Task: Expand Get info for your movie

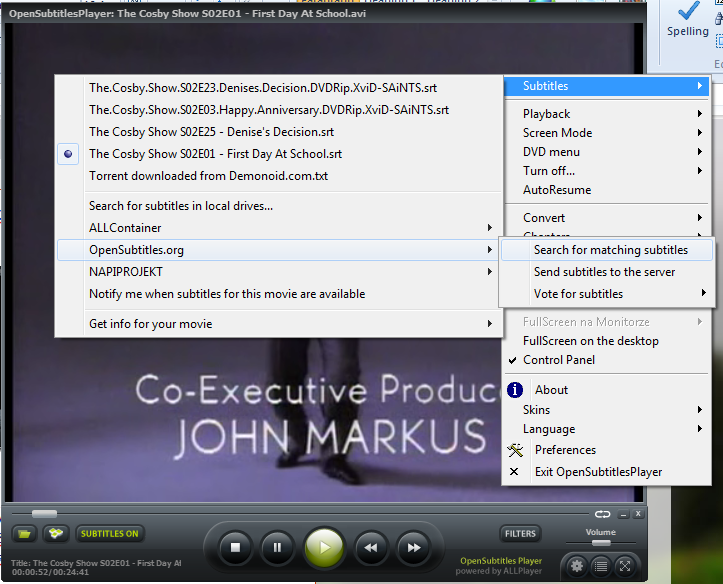Action: (279, 324)
